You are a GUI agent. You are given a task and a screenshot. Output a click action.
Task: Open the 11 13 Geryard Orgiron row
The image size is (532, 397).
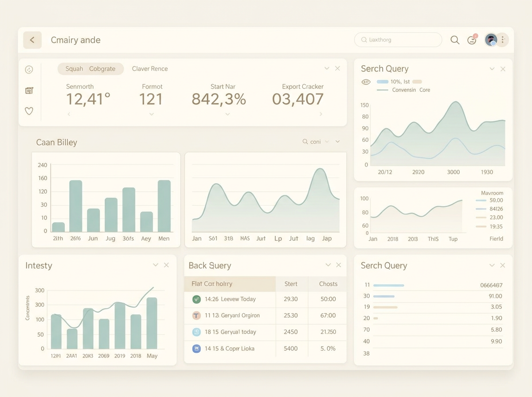pos(265,315)
